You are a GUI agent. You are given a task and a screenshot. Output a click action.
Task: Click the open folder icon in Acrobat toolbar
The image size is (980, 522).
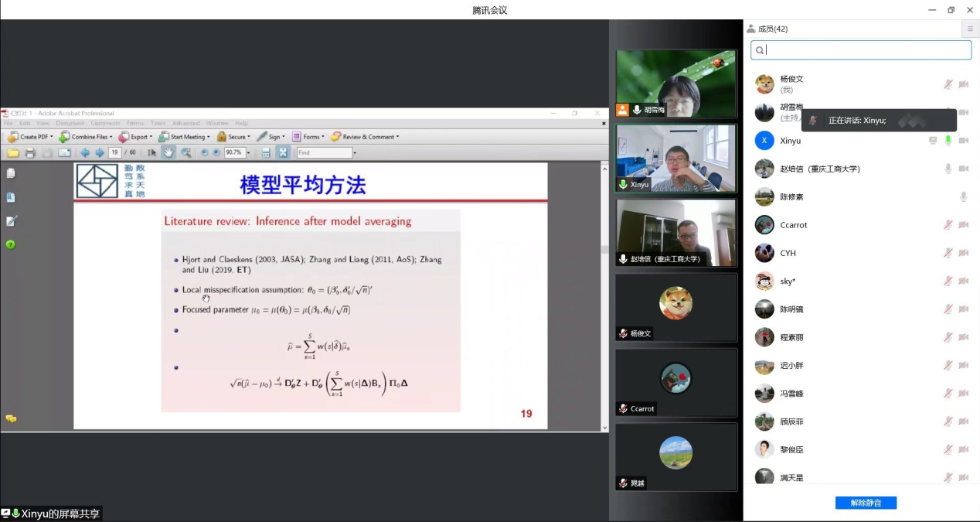pos(13,153)
